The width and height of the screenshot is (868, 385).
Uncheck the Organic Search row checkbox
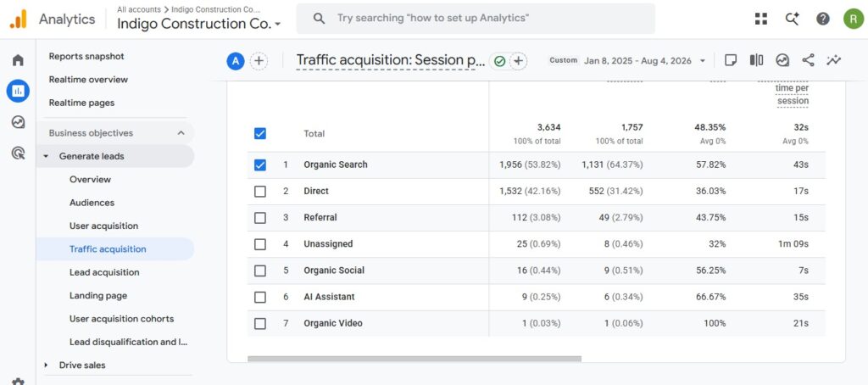[259, 165]
